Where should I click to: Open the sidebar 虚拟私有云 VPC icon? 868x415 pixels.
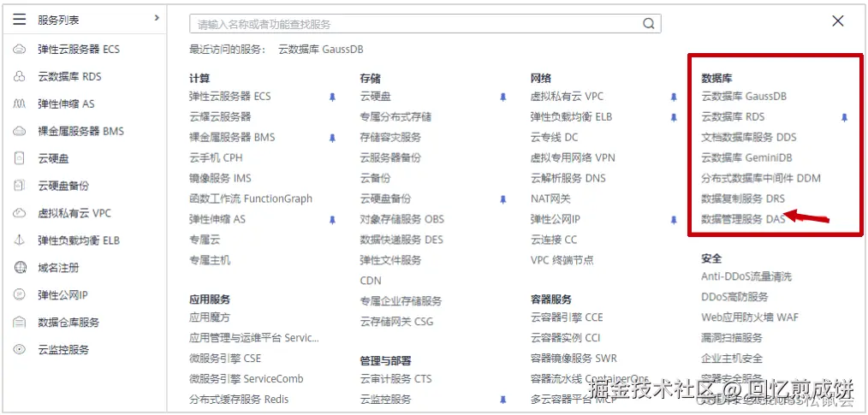20,213
